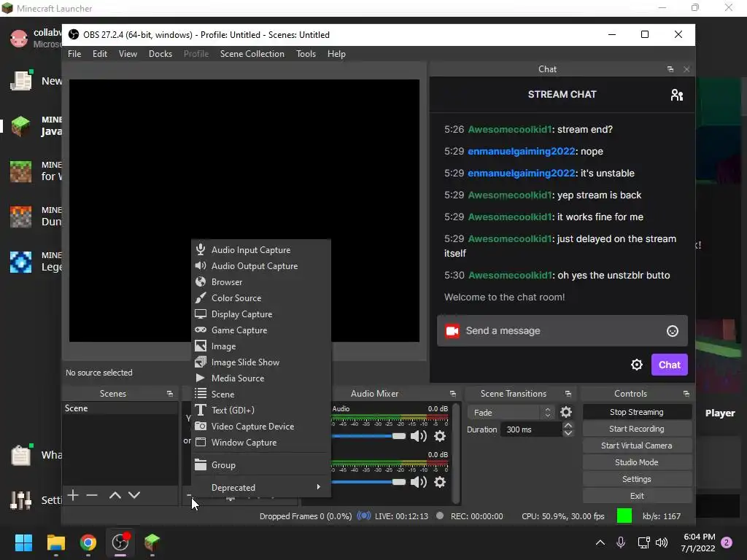The image size is (747, 560).
Task: Open the emoji picker in chat
Action: coord(672,331)
